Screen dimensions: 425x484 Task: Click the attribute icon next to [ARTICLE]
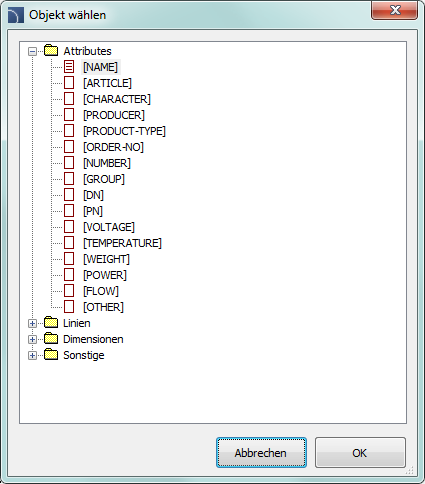pos(69,83)
